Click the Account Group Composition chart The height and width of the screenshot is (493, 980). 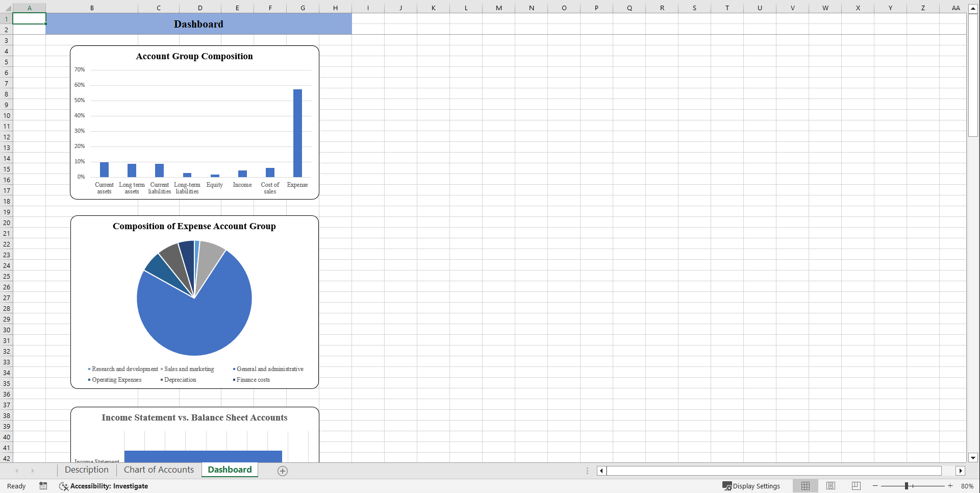pyautogui.click(x=194, y=122)
